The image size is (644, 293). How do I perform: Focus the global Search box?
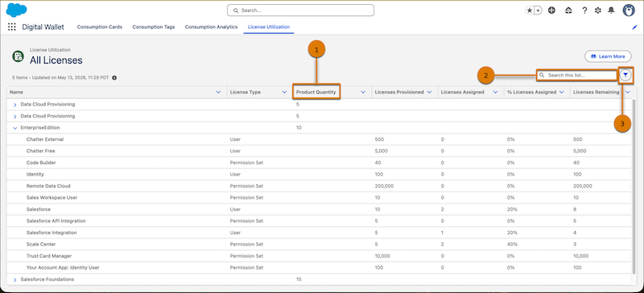(300, 10)
